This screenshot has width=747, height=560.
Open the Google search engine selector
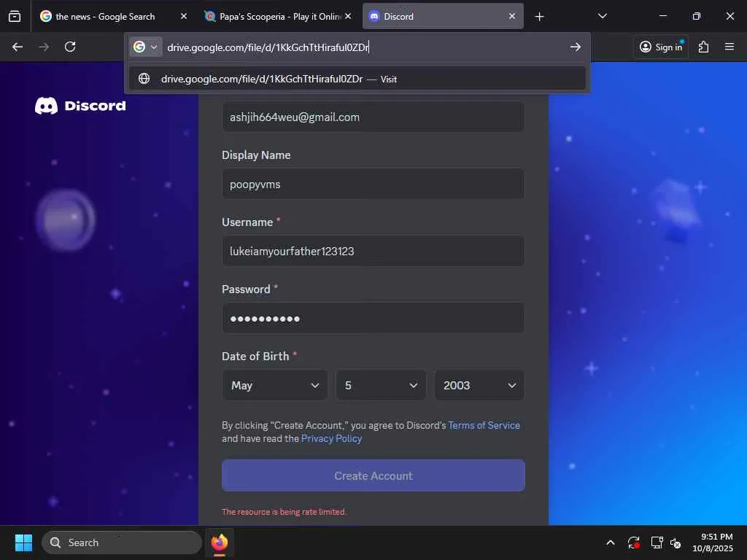146,47
